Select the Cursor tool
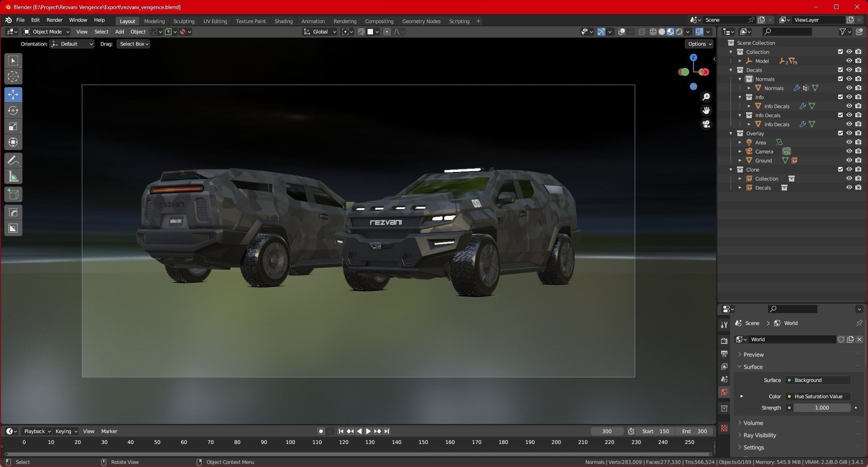Image resolution: width=868 pixels, height=467 pixels. (13, 76)
